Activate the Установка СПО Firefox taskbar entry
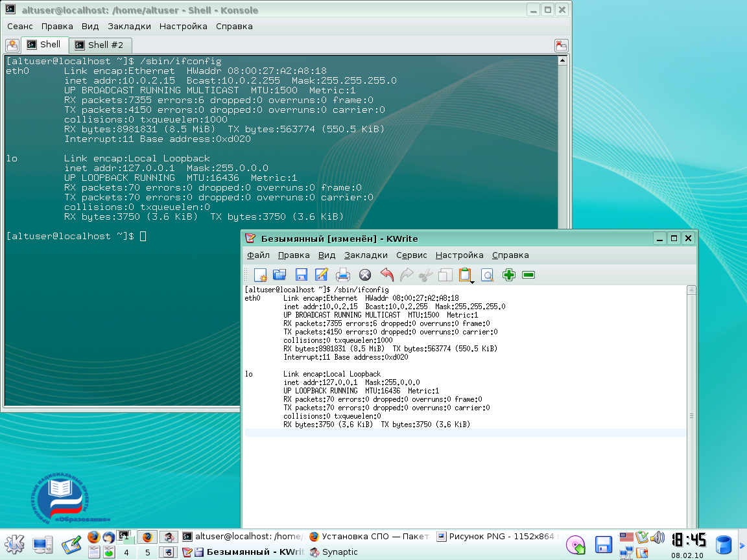The width and height of the screenshot is (747, 560). click(x=369, y=537)
